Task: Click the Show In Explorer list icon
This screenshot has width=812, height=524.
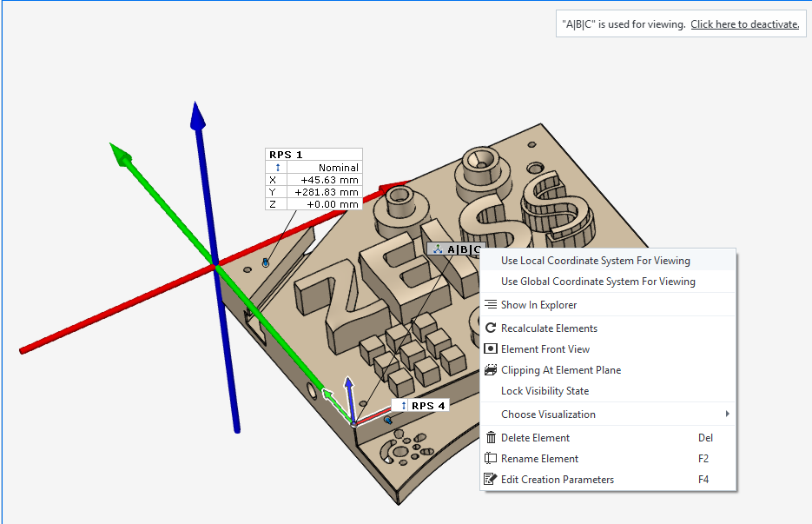Action: [x=492, y=305]
